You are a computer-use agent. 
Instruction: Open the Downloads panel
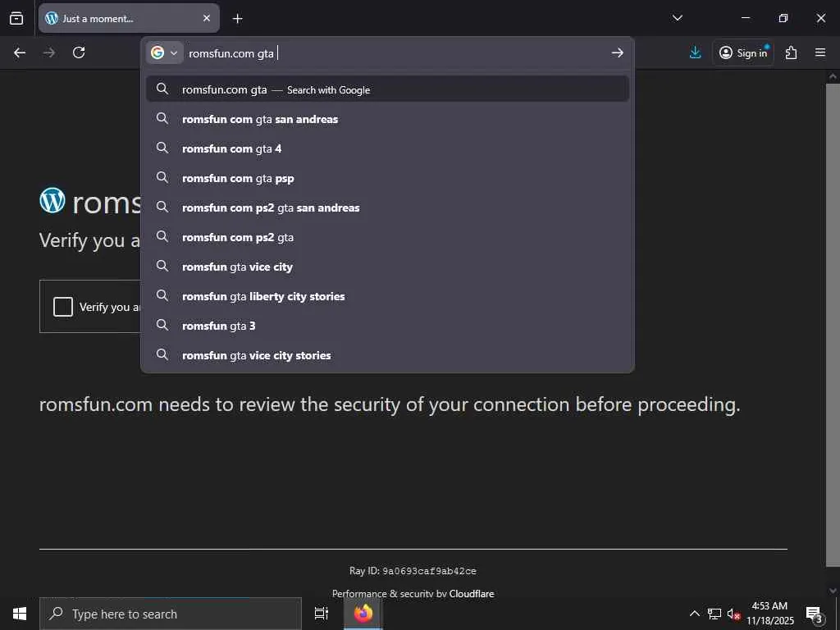coord(696,52)
